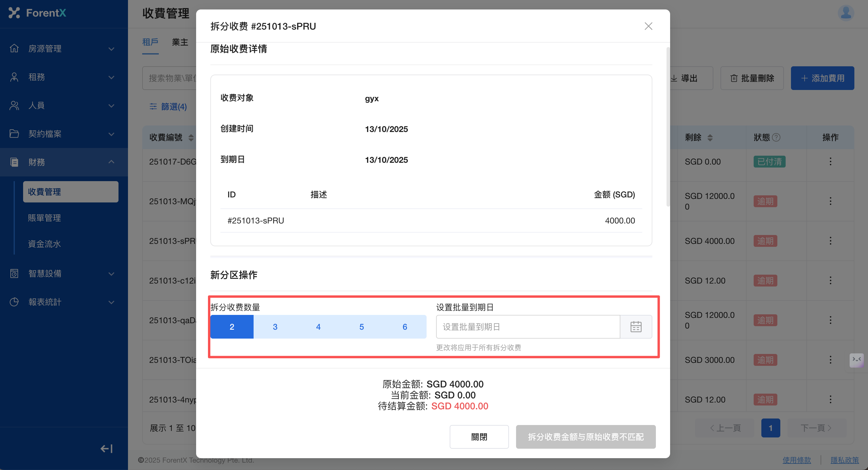Image resolution: width=868 pixels, height=470 pixels.
Task: Switch to the 業主 tab
Action: pyautogui.click(x=180, y=42)
